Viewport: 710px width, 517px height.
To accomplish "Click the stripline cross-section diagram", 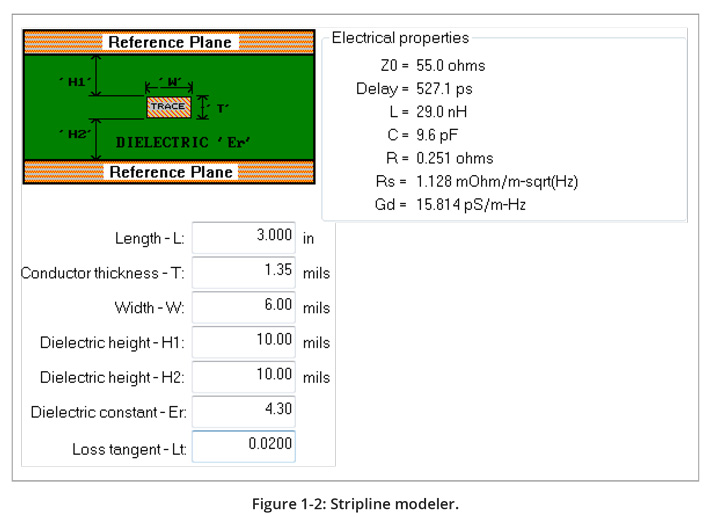I will tap(169, 107).
